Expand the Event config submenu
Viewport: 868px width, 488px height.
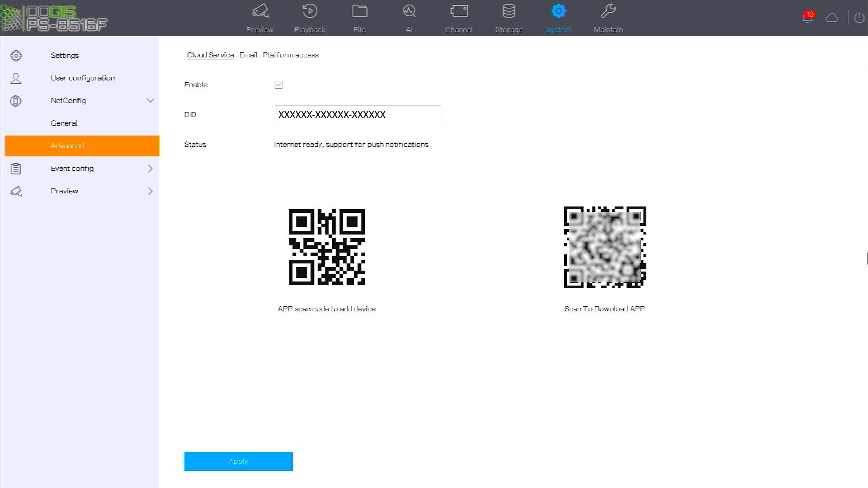point(150,169)
